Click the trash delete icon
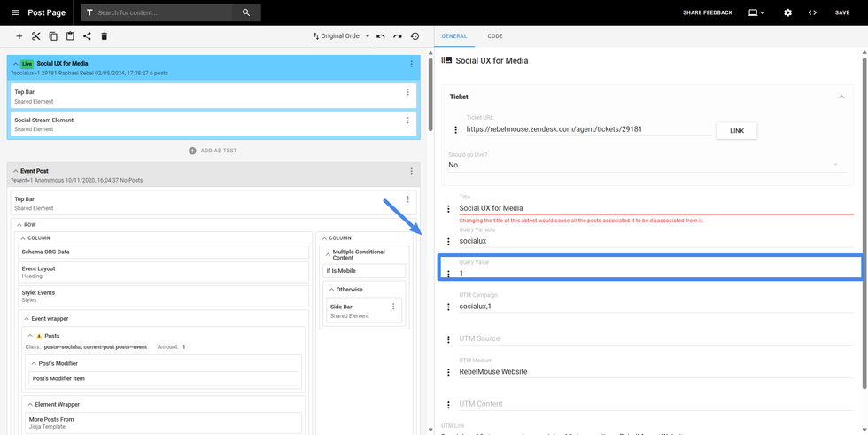 [x=104, y=36]
